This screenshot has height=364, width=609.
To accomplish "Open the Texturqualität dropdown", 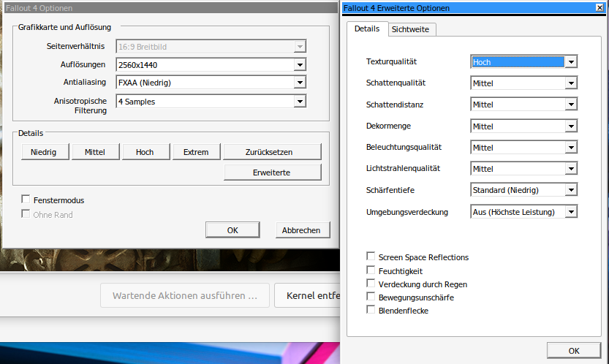I will (x=523, y=62).
